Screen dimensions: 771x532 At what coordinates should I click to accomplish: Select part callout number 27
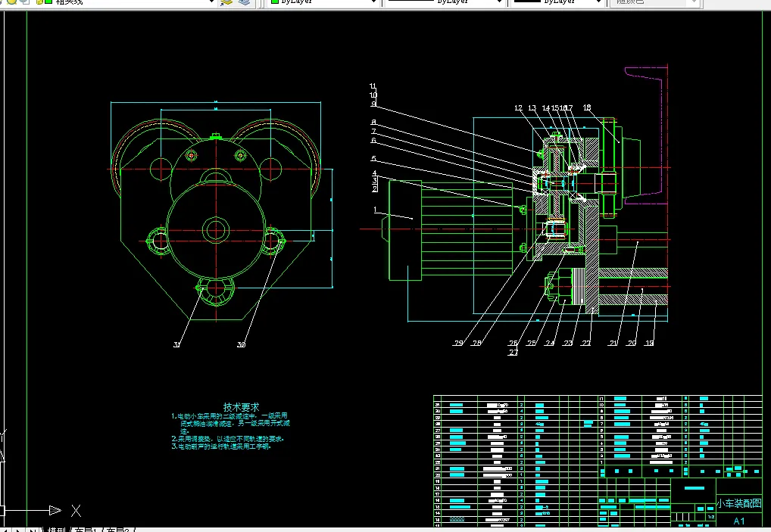(513, 352)
